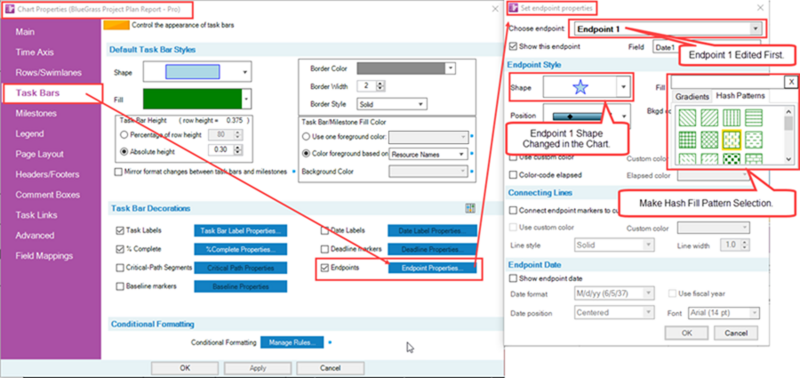Click the gray Border Color swatch

click(x=401, y=68)
